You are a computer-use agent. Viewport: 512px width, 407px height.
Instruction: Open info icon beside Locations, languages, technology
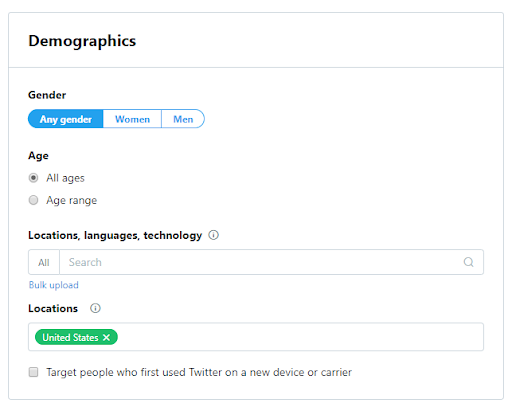click(213, 235)
